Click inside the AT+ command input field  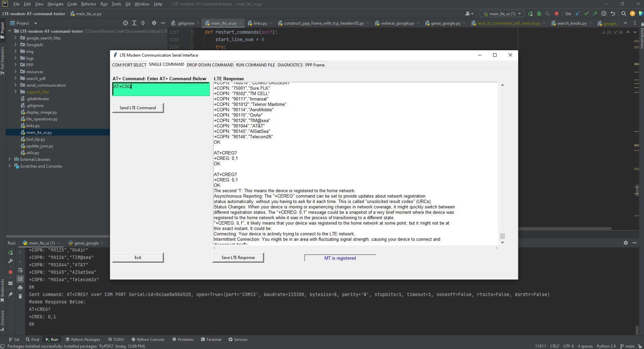[161, 89]
